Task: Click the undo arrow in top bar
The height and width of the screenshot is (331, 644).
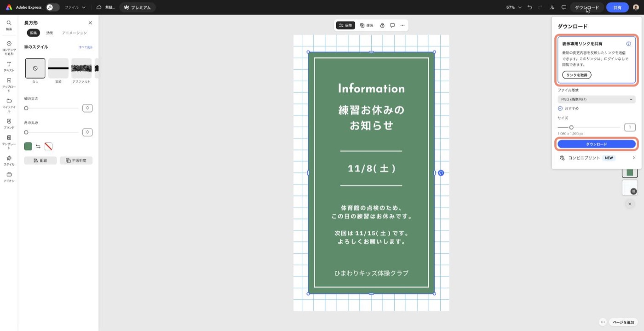Action: point(530,7)
